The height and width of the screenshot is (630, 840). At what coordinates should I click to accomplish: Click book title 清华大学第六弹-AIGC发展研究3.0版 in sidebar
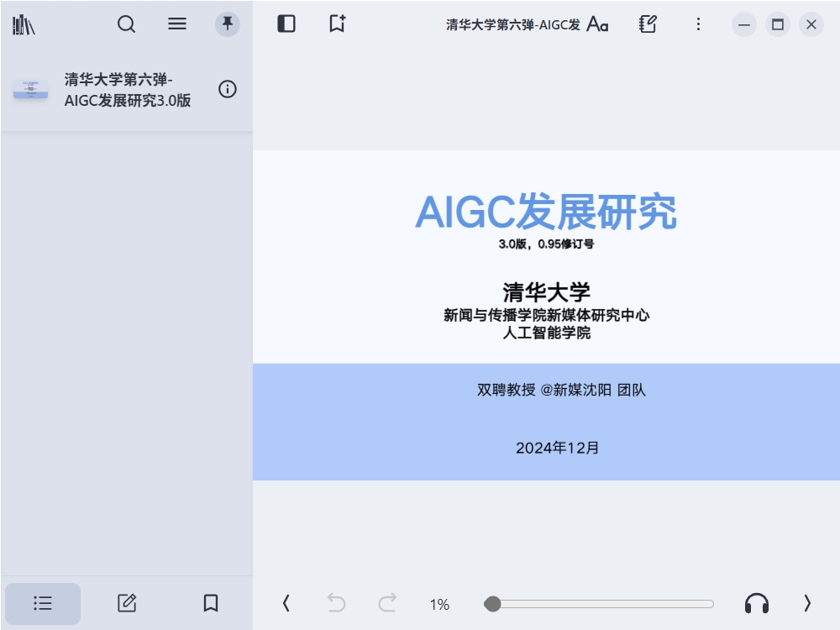(x=128, y=90)
